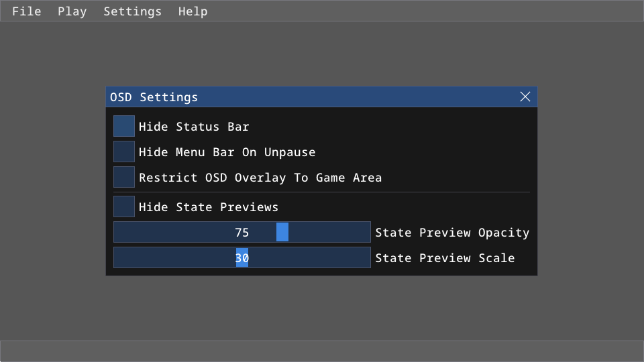The height and width of the screenshot is (362, 644).
Task: Open the Help menu
Action: coord(193,11)
